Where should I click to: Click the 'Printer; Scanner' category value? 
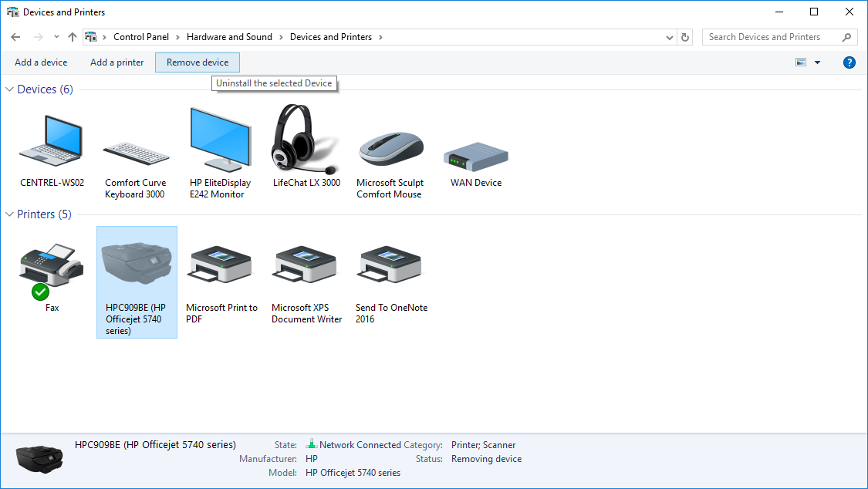pyautogui.click(x=483, y=445)
